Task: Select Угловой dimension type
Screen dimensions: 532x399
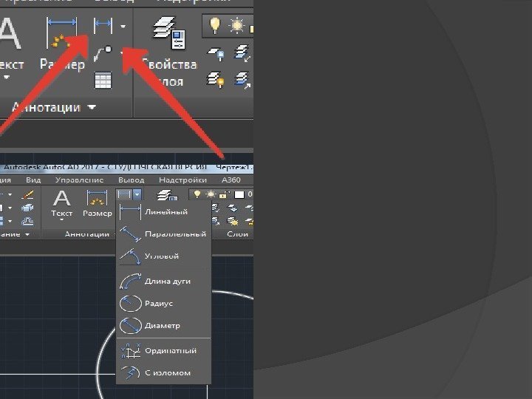Action: pyautogui.click(x=163, y=256)
